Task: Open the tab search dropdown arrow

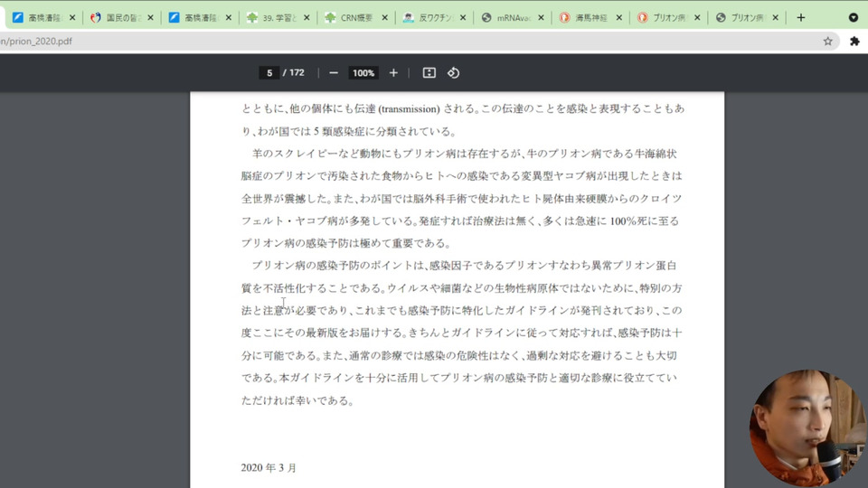Action: tap(853, 18)
